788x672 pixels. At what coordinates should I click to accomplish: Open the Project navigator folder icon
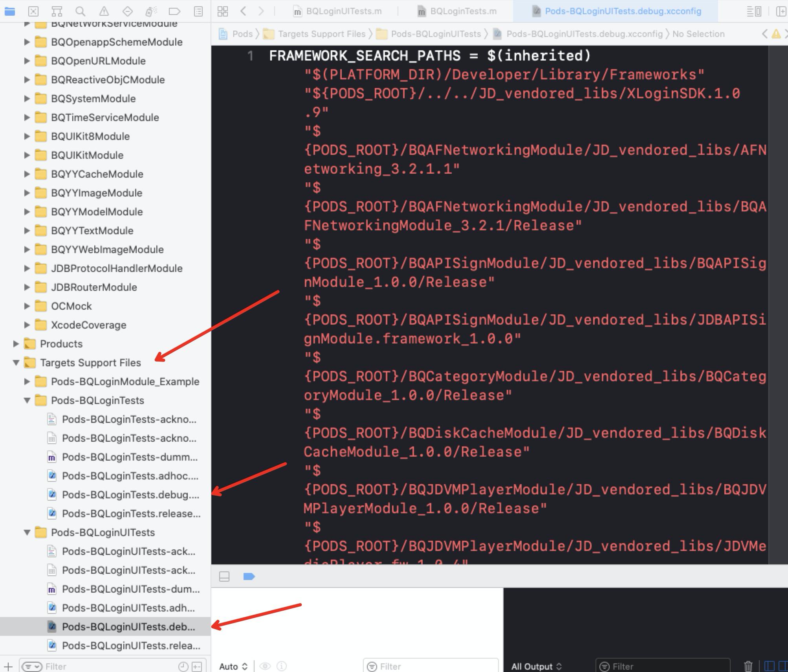11,11
